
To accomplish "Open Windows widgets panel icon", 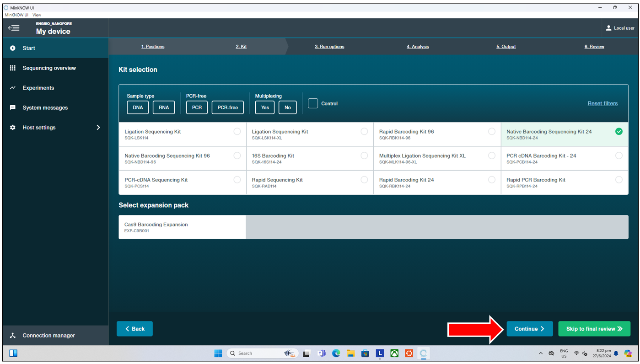I will click(x=13, y=353).
